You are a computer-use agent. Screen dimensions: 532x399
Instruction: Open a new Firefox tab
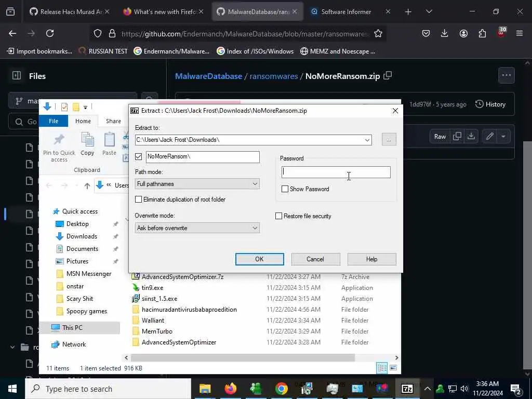pos(408,12)
